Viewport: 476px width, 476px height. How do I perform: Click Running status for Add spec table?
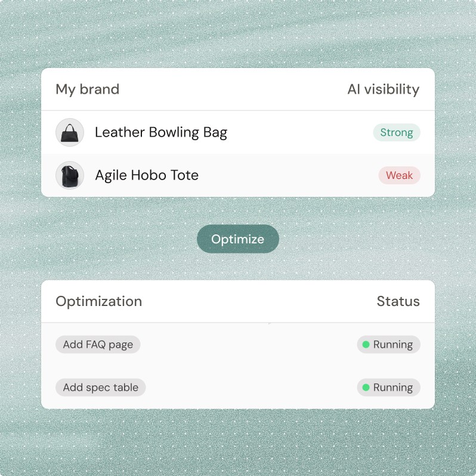tap(388, 387)
